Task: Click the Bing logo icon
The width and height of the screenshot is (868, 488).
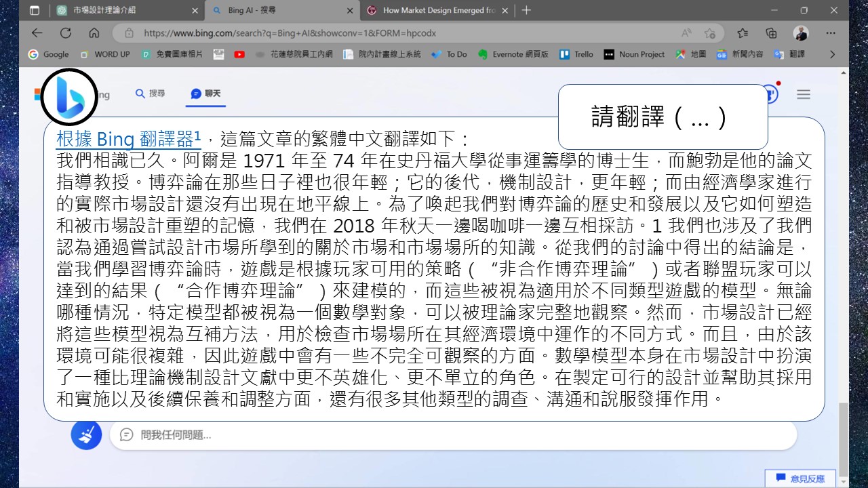Action: click(69, 96)
